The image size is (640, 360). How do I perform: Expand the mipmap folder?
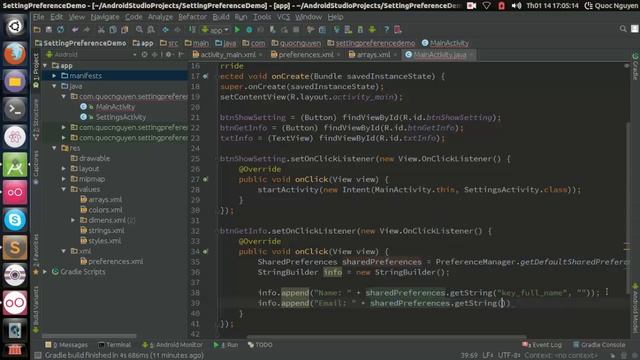click(64, 179)
